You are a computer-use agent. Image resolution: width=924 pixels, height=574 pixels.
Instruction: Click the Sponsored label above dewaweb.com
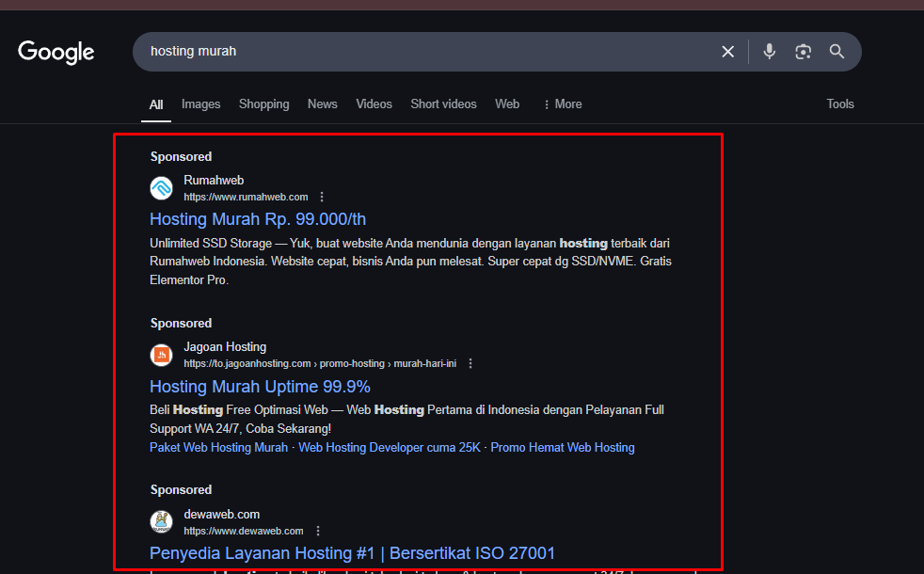pos(181,489)
